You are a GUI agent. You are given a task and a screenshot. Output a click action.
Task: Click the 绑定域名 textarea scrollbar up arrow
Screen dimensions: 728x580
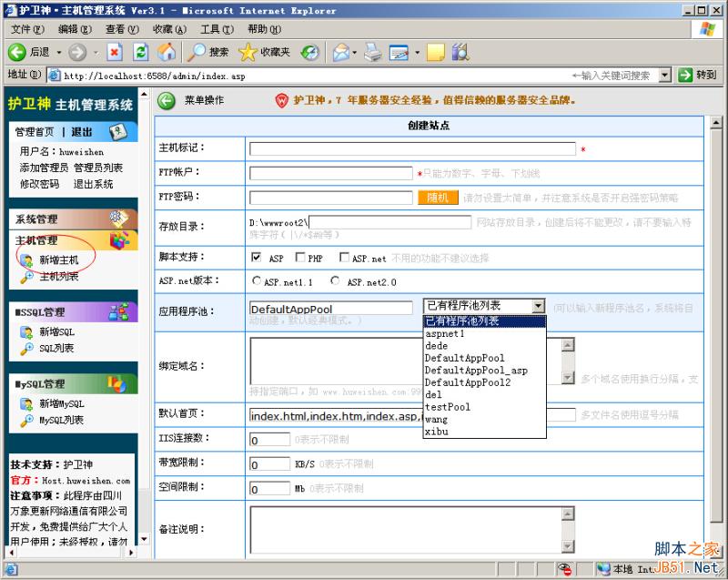tap(568, 345)
